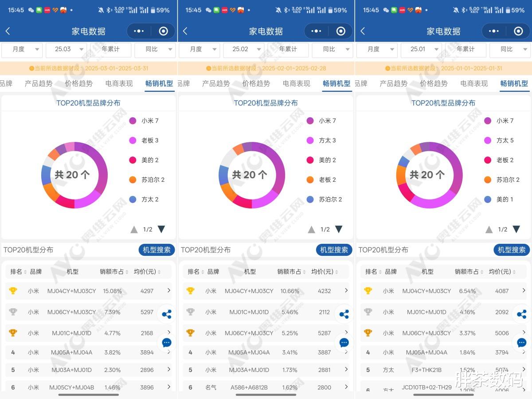Open the three-dot menu in the 25.03 screen
Viewport: 532px width, 399px height.
pyautogui.click(x=139, y=31)
